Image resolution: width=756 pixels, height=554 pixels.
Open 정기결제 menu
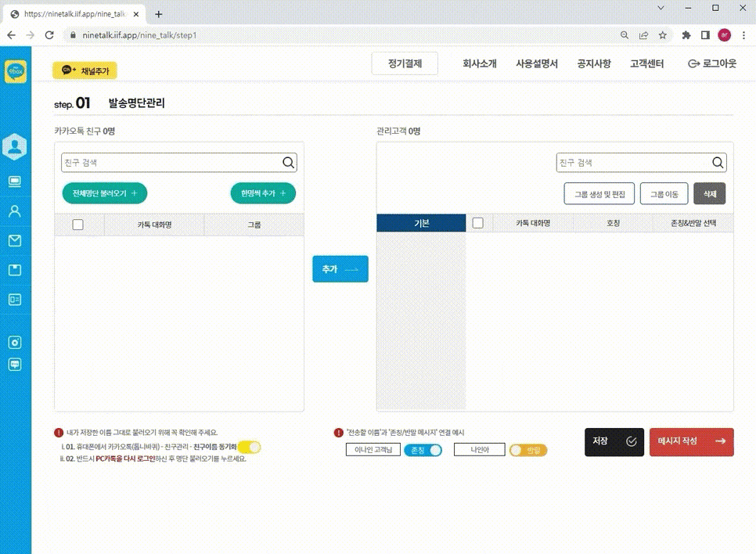pyautogui.click(x=405, y=63)
